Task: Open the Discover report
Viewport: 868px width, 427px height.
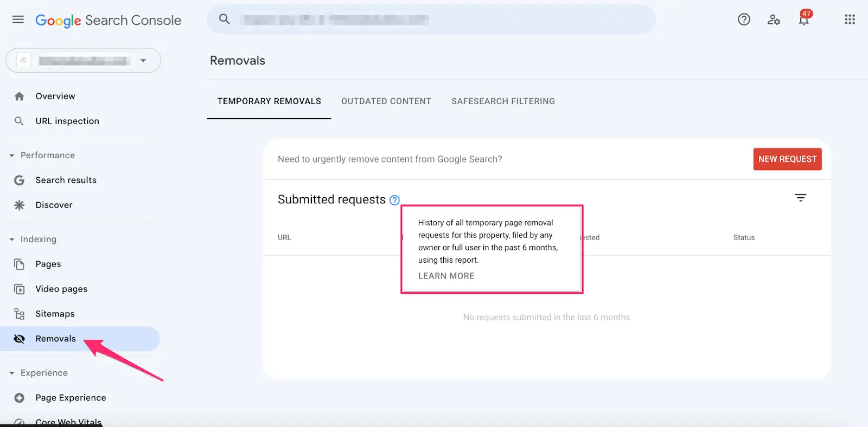Action: [x=54, y=205]
